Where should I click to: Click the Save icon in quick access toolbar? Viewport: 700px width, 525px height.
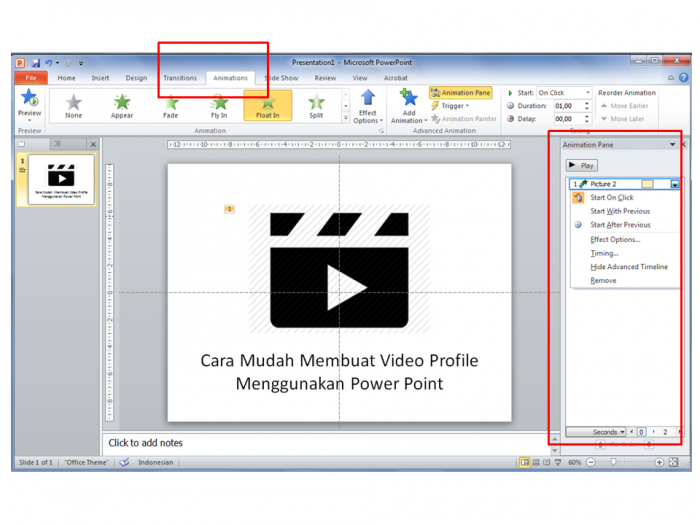tap(35, 63)
